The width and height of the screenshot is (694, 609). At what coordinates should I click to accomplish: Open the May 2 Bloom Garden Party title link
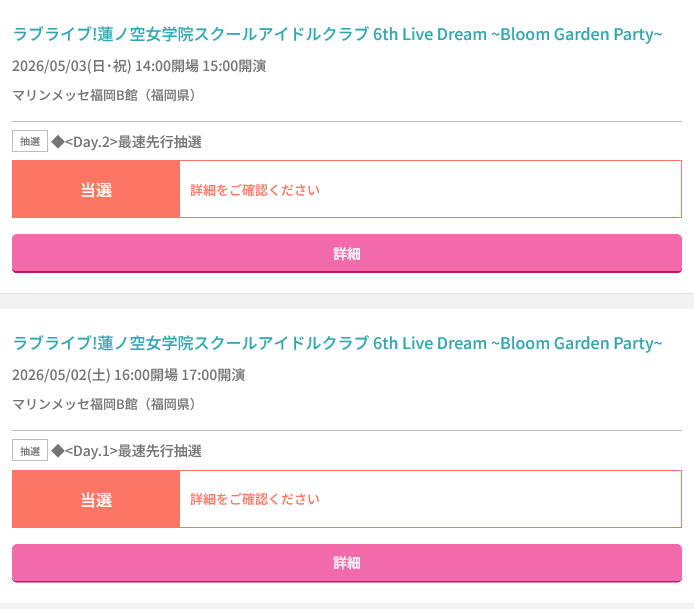337,344
